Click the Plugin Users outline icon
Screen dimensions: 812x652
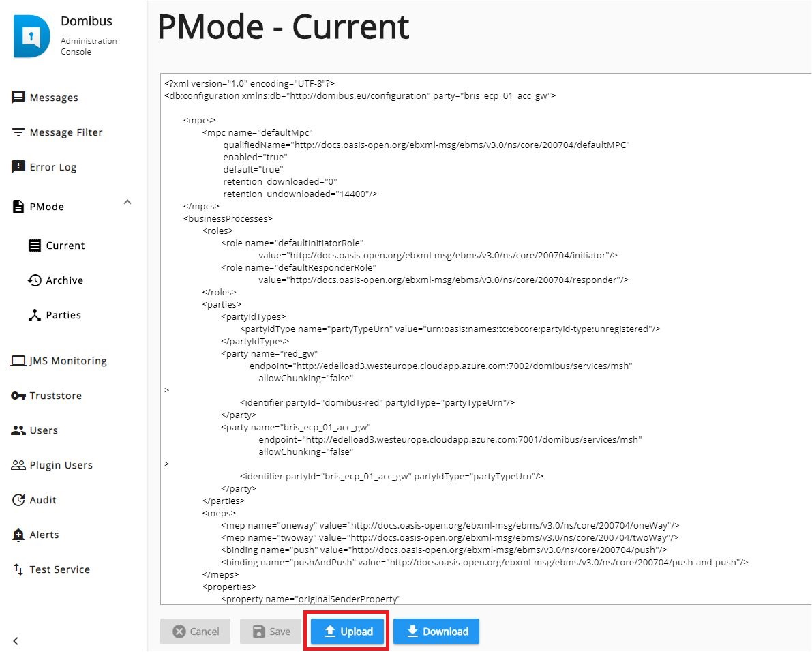click(18, 465)
